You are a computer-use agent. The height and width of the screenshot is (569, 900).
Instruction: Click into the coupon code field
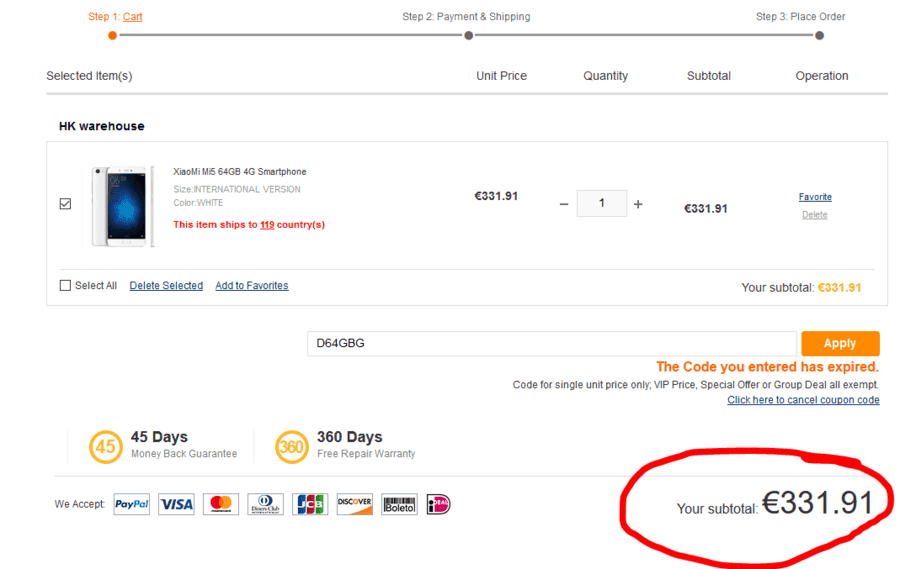tap(552, 343)
